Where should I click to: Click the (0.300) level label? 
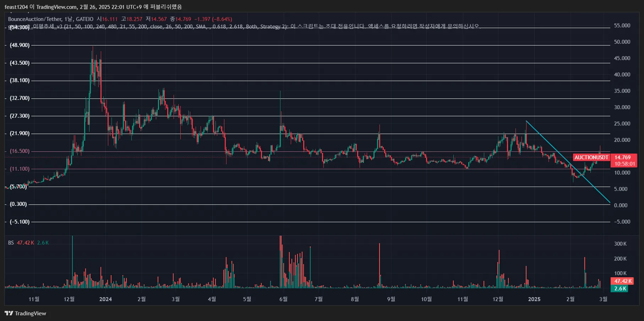[18, 204]
